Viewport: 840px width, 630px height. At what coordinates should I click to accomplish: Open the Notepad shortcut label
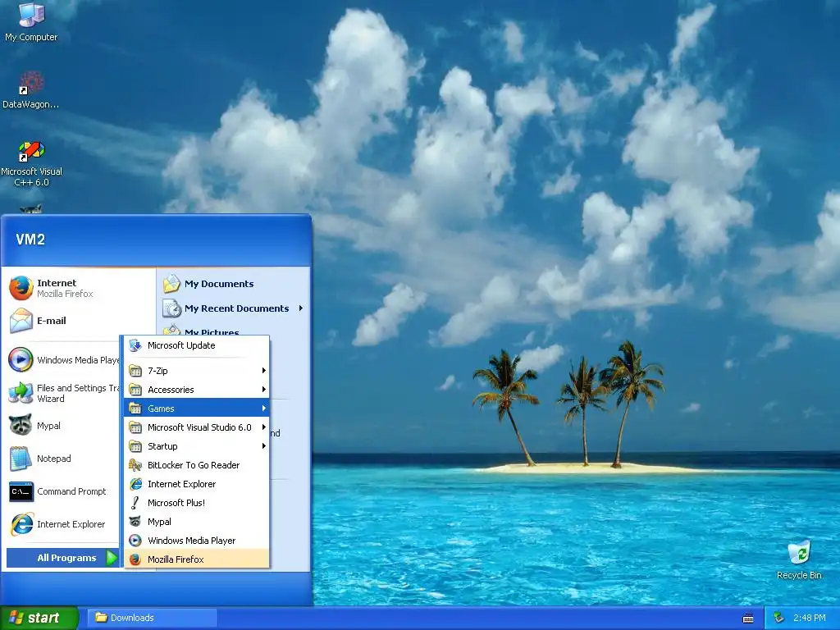coord(53,459)
